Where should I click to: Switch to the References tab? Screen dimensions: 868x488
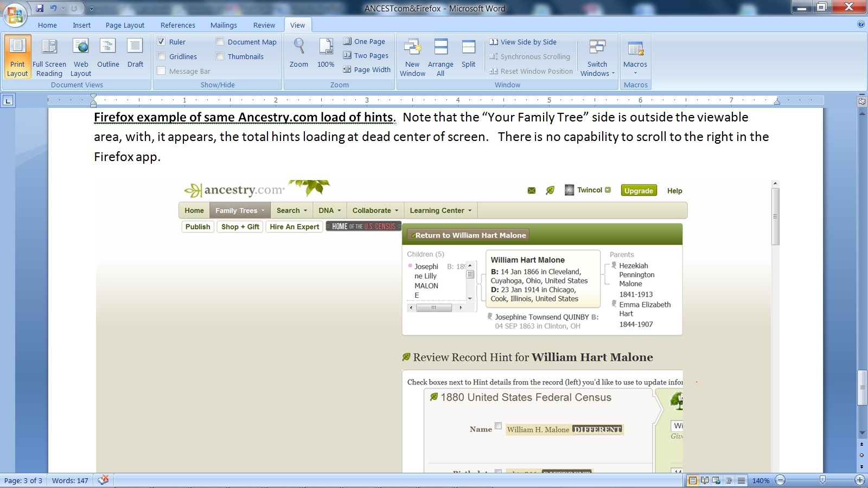click(177, 25)
